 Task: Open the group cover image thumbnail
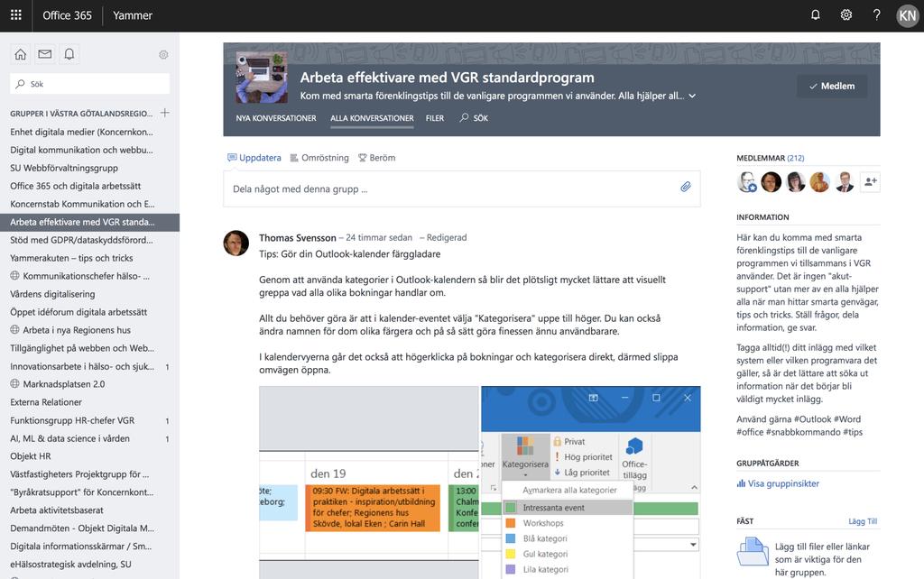(262, 78)
